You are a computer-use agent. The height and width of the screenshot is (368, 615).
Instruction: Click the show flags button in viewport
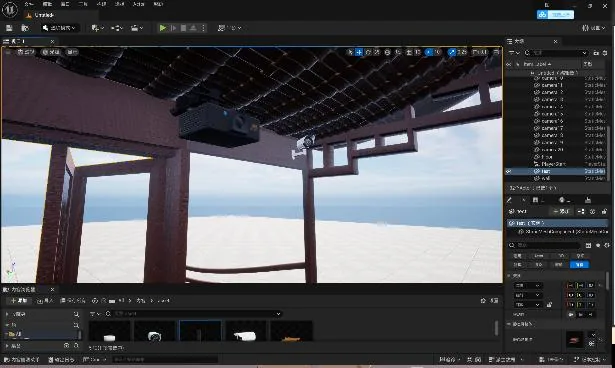point(72,52)
